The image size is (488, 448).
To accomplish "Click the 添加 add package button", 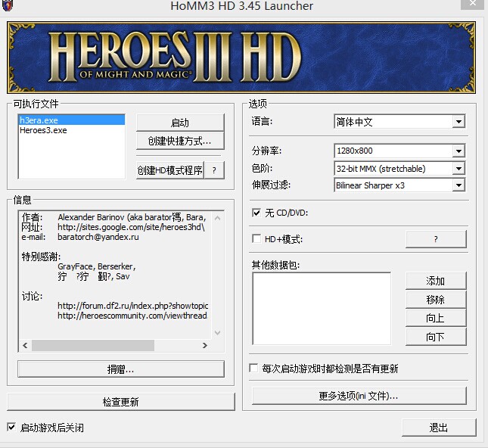I will [x=436, y=281].
